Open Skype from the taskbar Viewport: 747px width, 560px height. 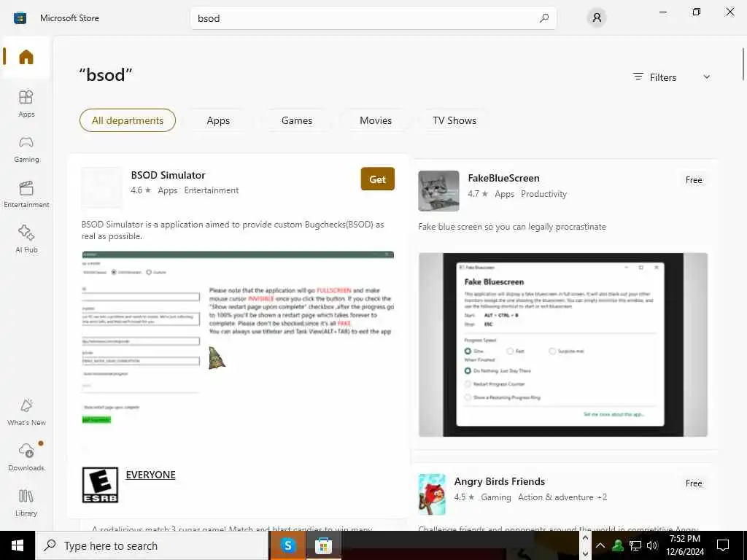(x=287, y=545)
